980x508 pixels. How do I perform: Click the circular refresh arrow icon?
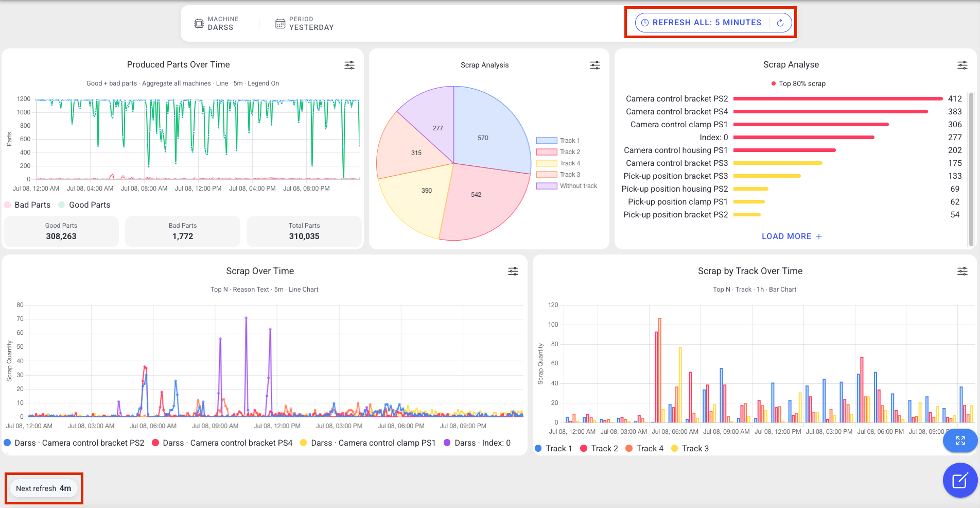coord(780,23)
